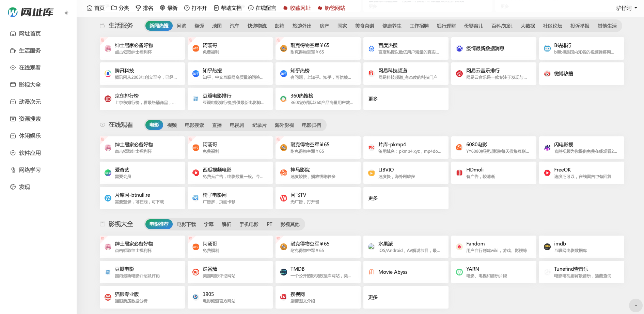This screenshot has height=314, width=644.
Task: Switch to the 纪录片 tab
Action: (x=259, y=125)
